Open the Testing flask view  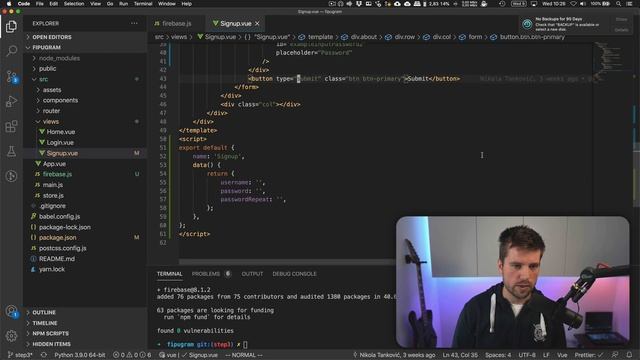(x=11, y=151)
